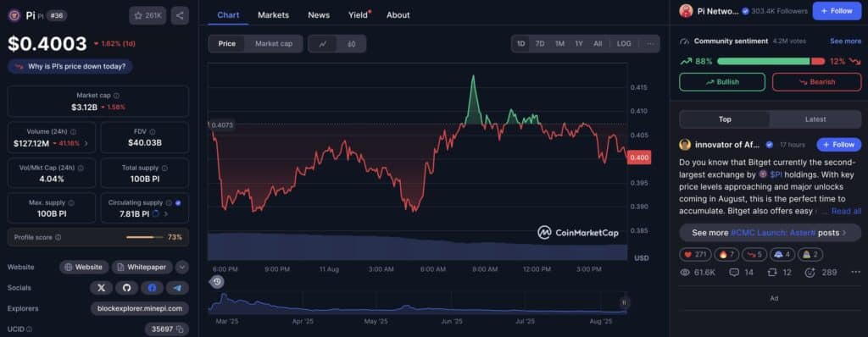Expand more website links chevron

[182, 268]
